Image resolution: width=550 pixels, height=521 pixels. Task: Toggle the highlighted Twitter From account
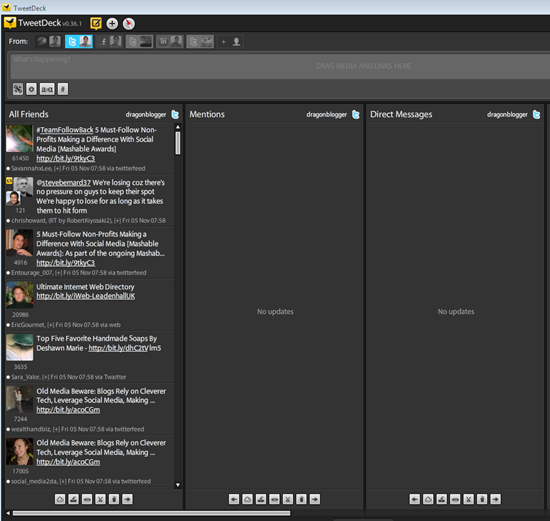pos(79,41)
